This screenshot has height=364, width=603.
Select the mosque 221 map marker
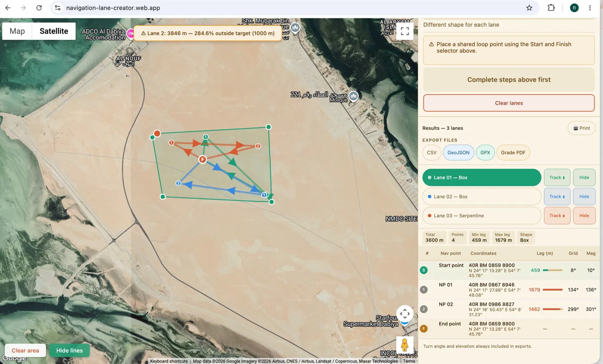tap(353, 96)
